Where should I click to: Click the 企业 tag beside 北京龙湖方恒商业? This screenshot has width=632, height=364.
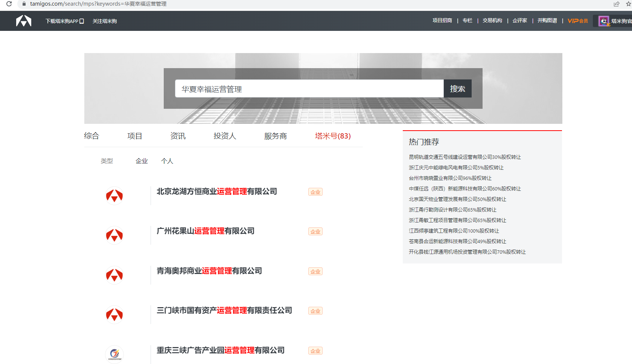(315, 192)
